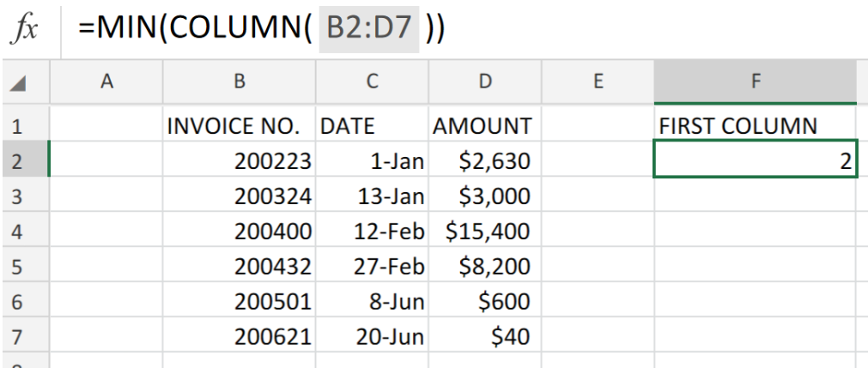Select column B header
Image resolution: width=868 pixels, height=368 pixels.
[x=240, y=81]
